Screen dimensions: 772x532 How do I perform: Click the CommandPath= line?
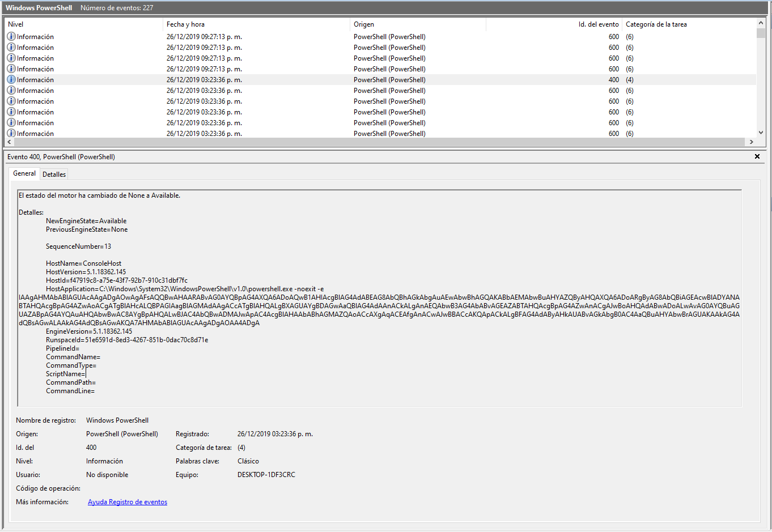coord(71,382)
